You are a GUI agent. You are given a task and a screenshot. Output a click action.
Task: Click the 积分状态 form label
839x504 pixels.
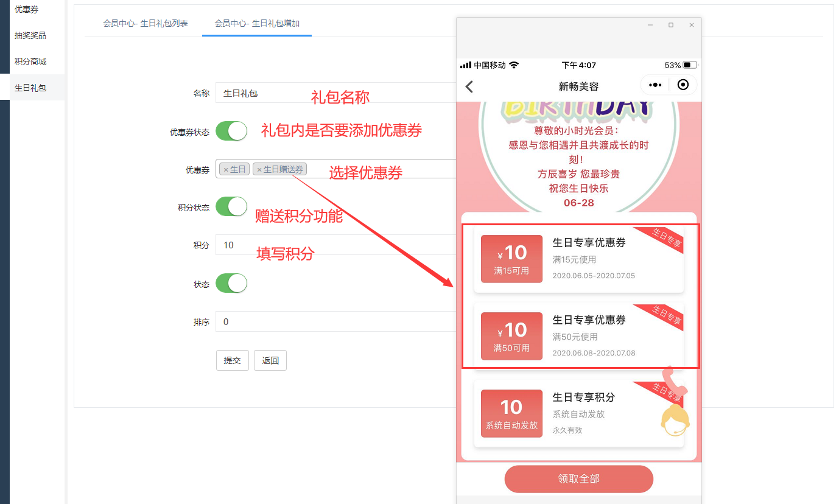[x=194, y=208]
